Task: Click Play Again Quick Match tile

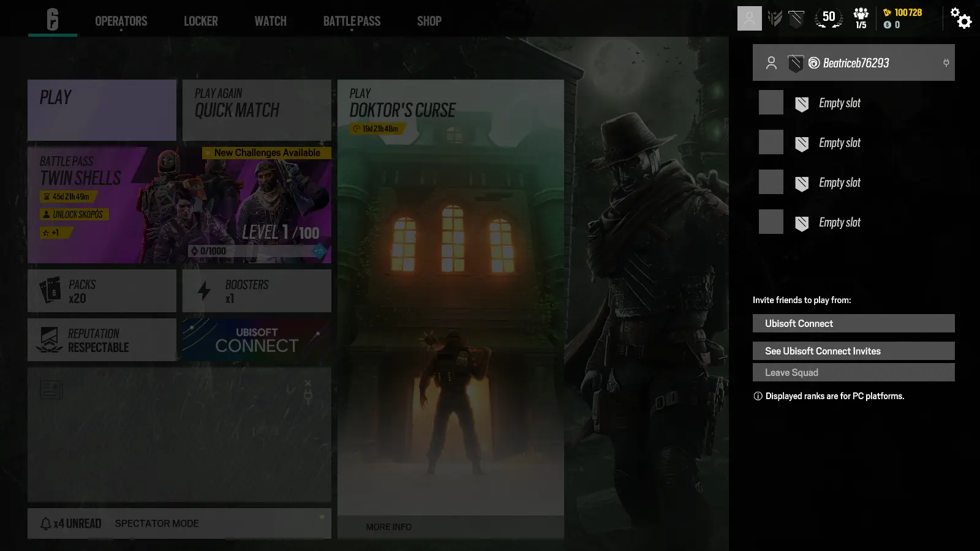Action: (257, 110)
